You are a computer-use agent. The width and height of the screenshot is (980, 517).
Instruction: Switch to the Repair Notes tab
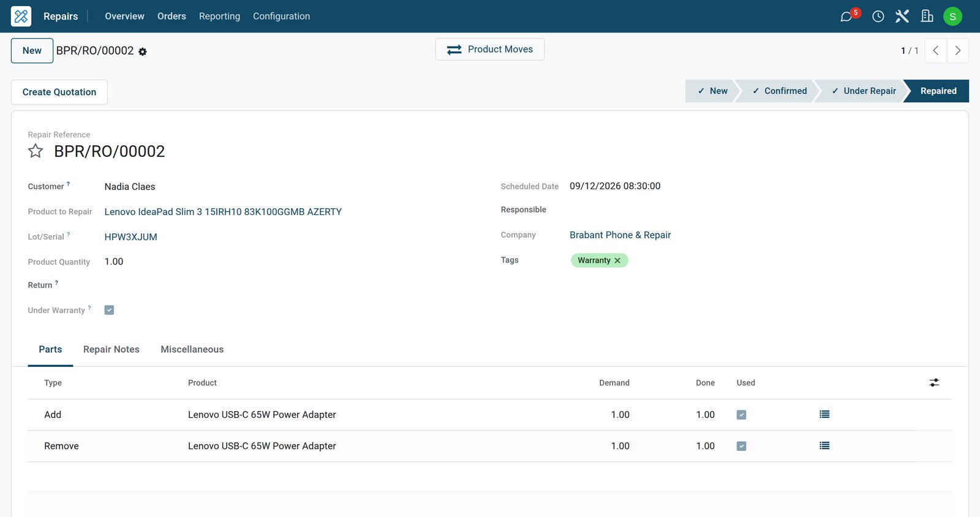(111, 349)
